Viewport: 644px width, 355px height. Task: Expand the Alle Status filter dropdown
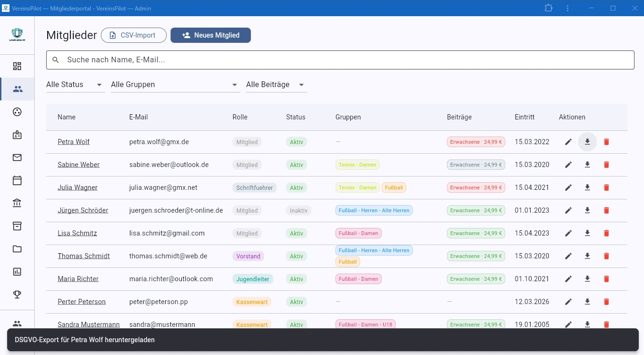75,85
